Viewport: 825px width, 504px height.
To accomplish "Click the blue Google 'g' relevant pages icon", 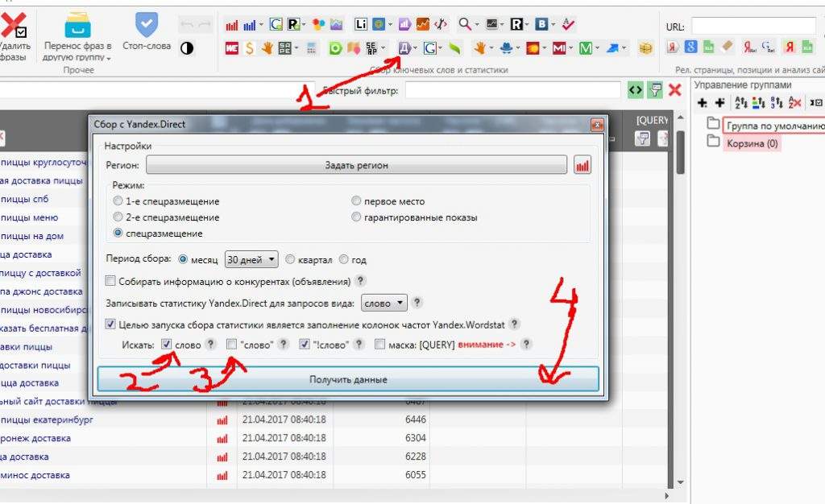I will [690, 47].
